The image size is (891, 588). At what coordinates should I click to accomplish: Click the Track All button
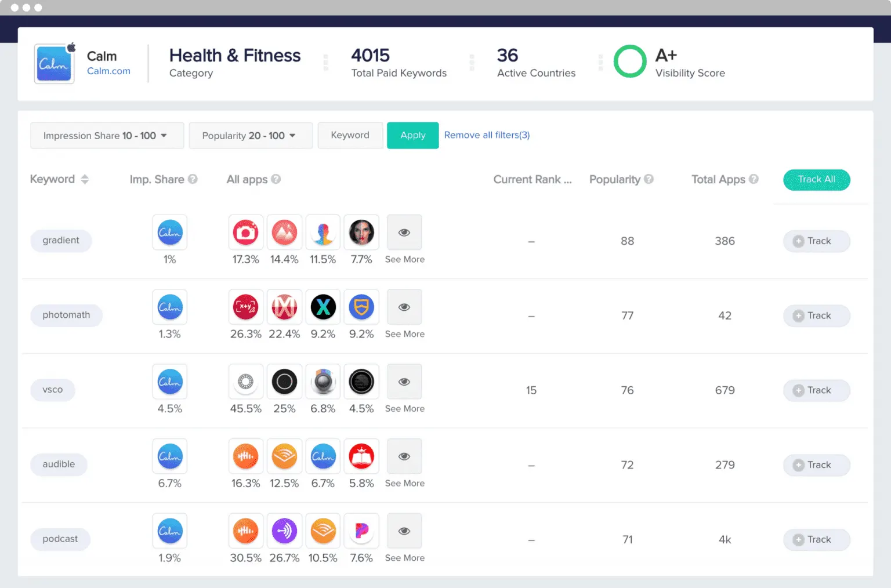click(x=817, y=180)
